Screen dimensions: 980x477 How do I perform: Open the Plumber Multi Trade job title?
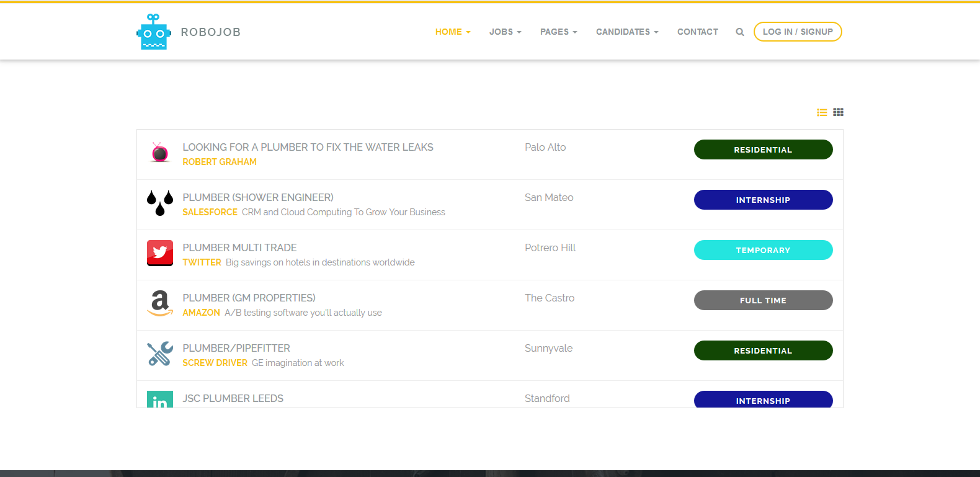[239, 247]
